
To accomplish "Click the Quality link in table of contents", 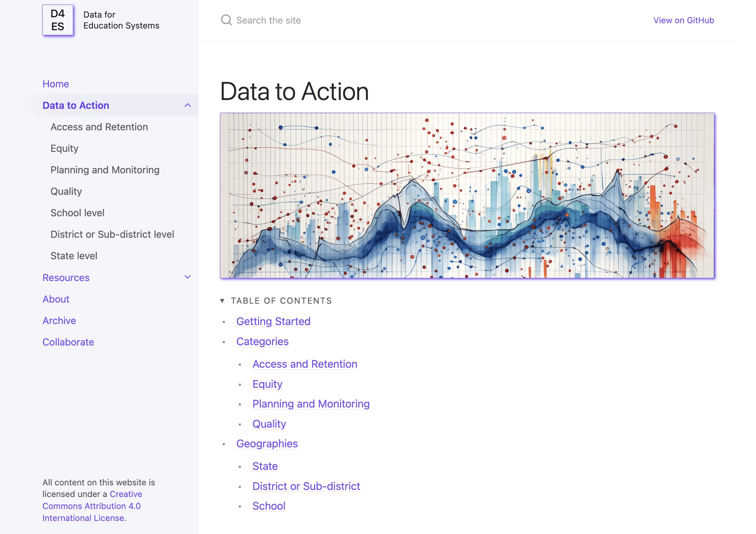I will (x=269, y=424).
